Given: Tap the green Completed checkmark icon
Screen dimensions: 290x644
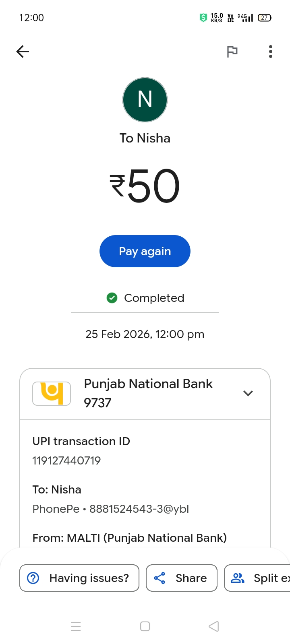Looking at the screenshot, I should click(x=112, y=298).
